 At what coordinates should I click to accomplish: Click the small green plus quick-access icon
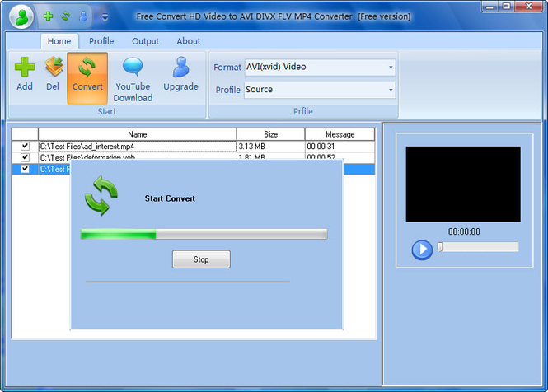point(49,16)
